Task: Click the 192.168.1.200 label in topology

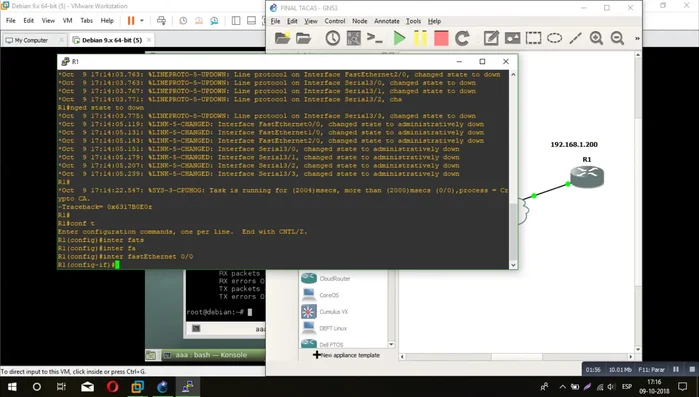Action: pos(574,144)
